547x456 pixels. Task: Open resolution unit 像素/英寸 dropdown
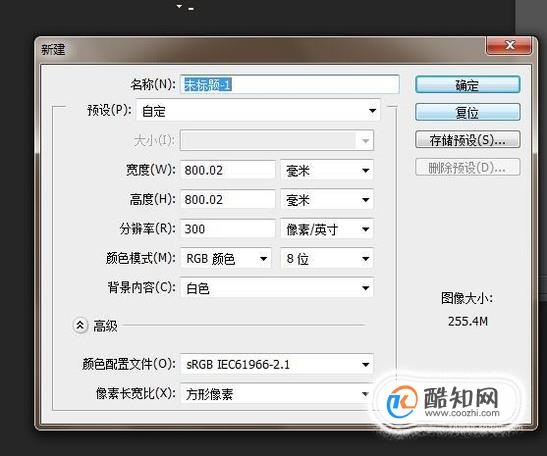[327, 229]
